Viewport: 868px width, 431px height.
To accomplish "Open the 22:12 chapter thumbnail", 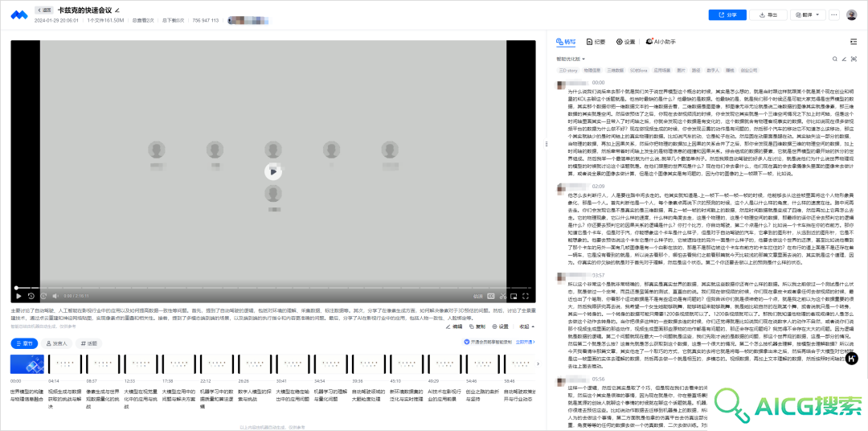I will pyautogui.click(x=216, y=364).
